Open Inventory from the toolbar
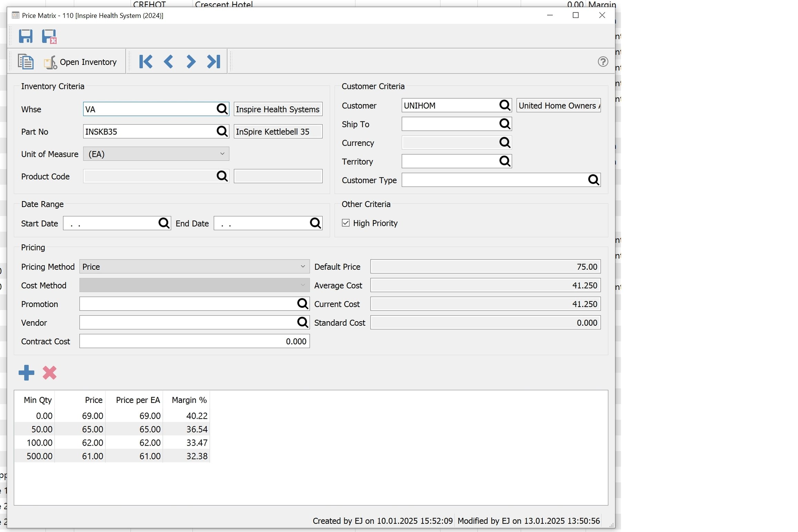Image resolution: width=798 pixels, height=532 pixels. coord(80,62)
